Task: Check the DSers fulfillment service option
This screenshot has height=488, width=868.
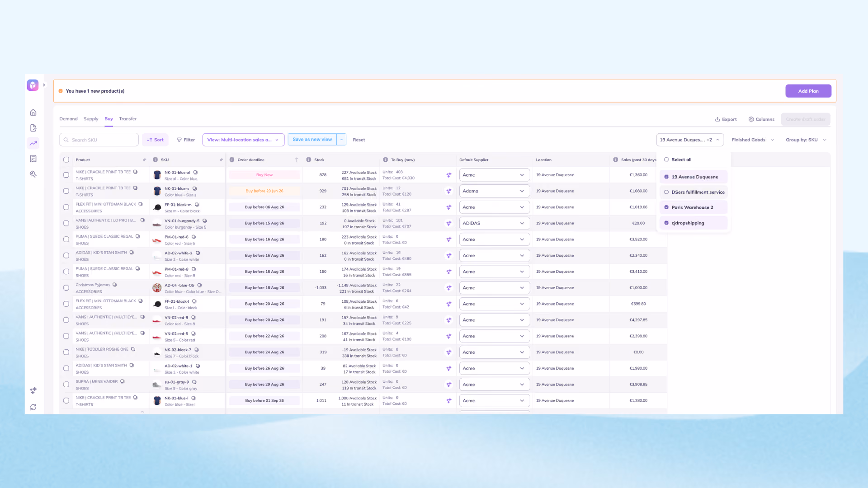Action: 666,192
